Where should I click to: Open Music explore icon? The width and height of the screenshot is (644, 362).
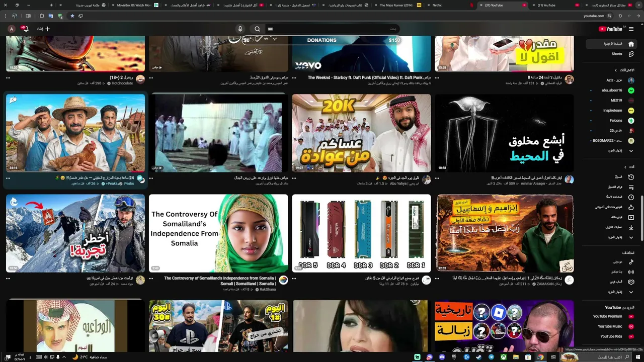(x=631, y=262)
